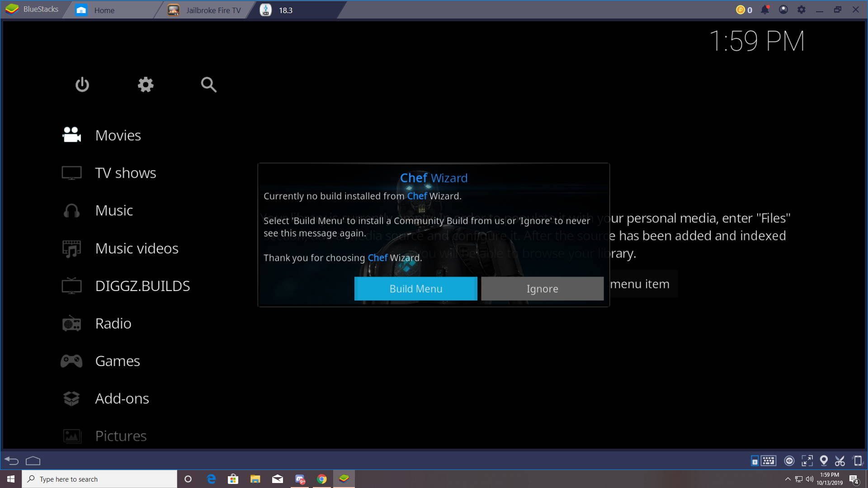Screen dimensions: 868x488
Task: Click the Kodi power icon
Action: (x=82, y=84)
